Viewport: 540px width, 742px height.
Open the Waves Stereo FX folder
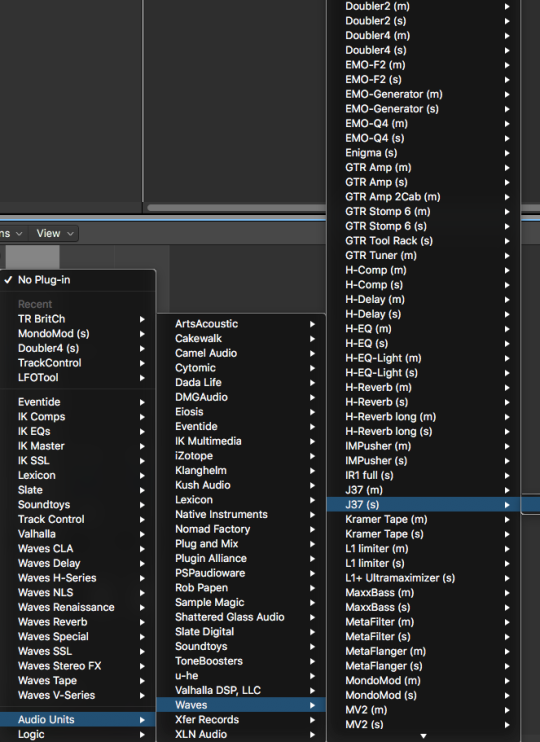click(78, 666)
